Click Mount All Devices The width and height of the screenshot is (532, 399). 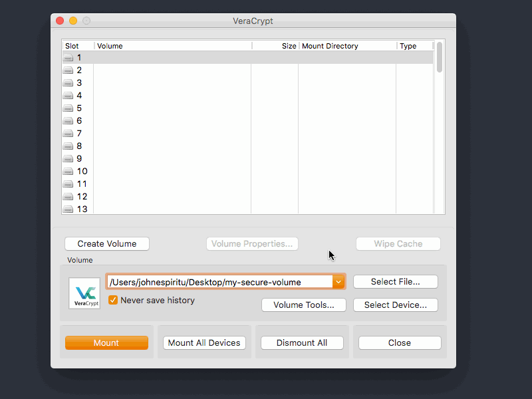[x=204, y=342]
